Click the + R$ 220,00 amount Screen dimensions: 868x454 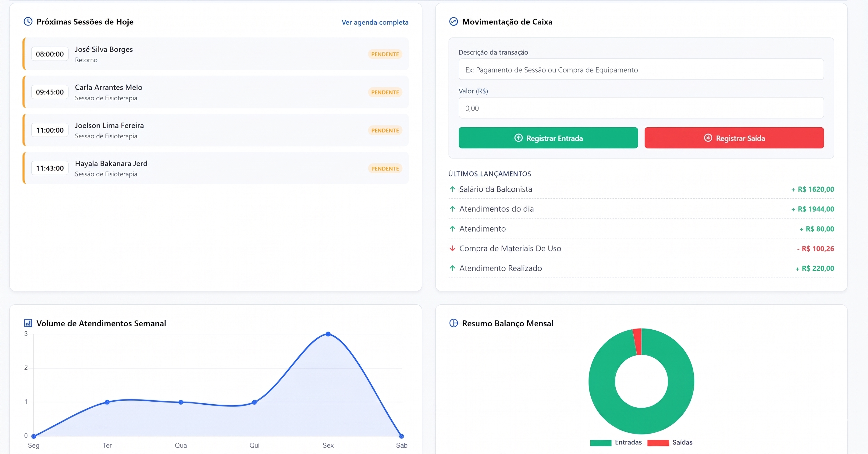pos(814,268)
